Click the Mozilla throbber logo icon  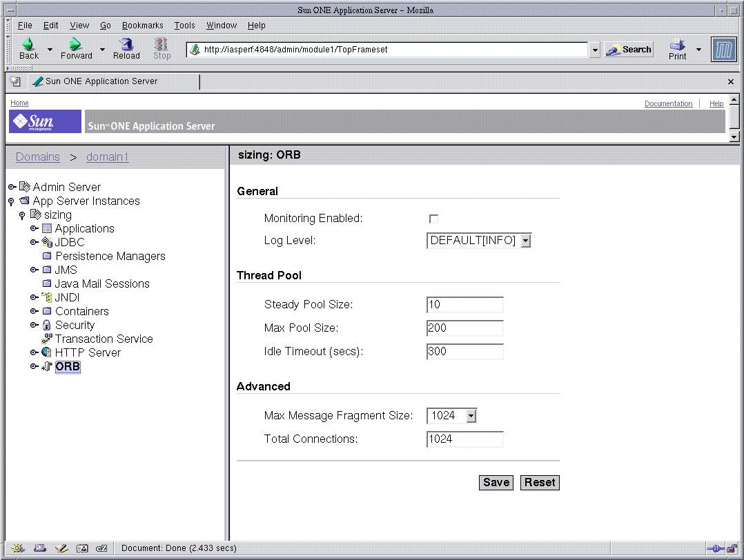pos(723,50)
